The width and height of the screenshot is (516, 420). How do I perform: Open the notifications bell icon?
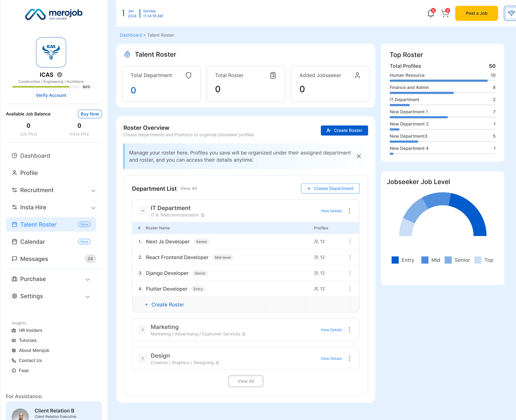[431, 13]
